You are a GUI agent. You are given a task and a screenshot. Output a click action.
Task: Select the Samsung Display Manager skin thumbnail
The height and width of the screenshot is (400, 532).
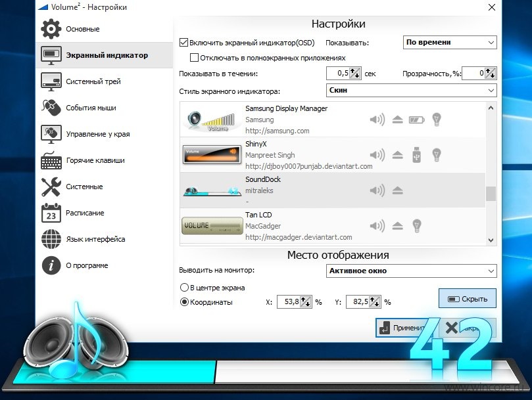(212, 120)
